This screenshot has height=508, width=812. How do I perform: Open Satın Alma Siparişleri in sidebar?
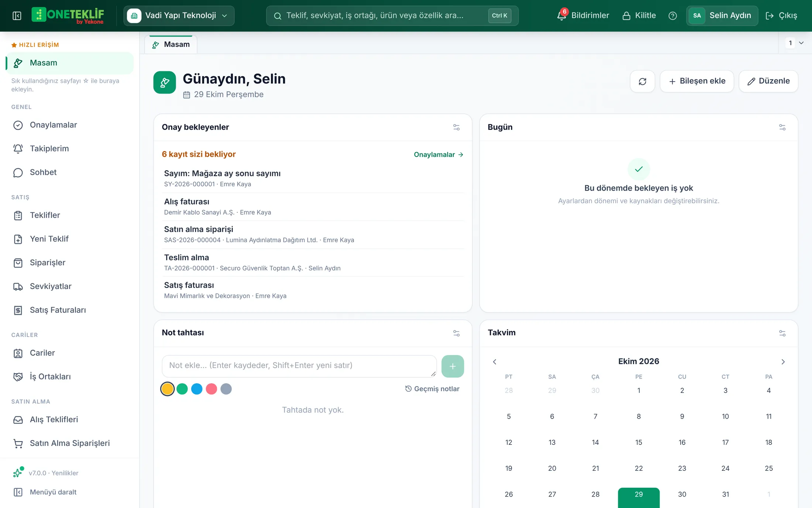click(x=69, y=443)
